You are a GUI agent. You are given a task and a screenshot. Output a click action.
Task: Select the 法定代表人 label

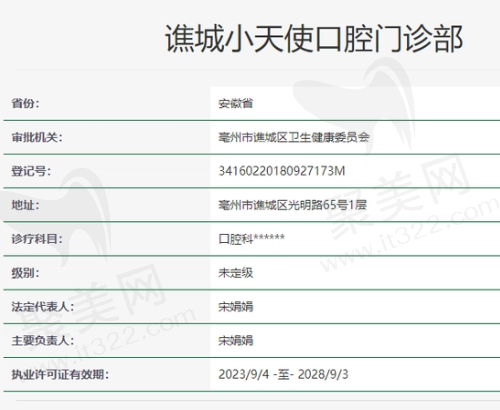pyautogui.click(x=43, y=307)
